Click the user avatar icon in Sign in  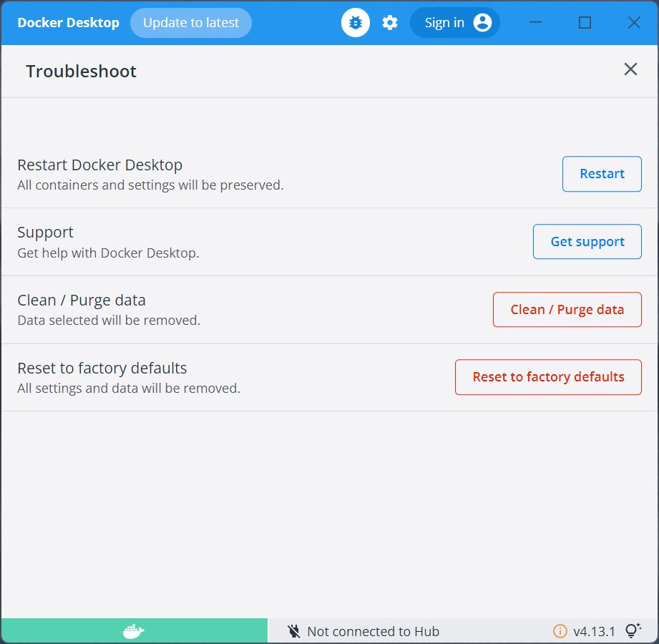coord(482,23)
